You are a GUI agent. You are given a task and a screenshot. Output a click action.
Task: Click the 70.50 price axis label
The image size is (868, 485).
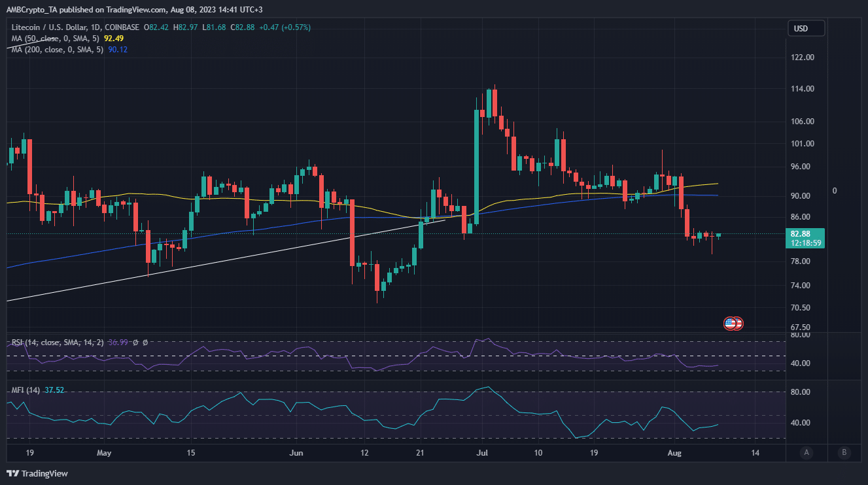tap(801, 308)
